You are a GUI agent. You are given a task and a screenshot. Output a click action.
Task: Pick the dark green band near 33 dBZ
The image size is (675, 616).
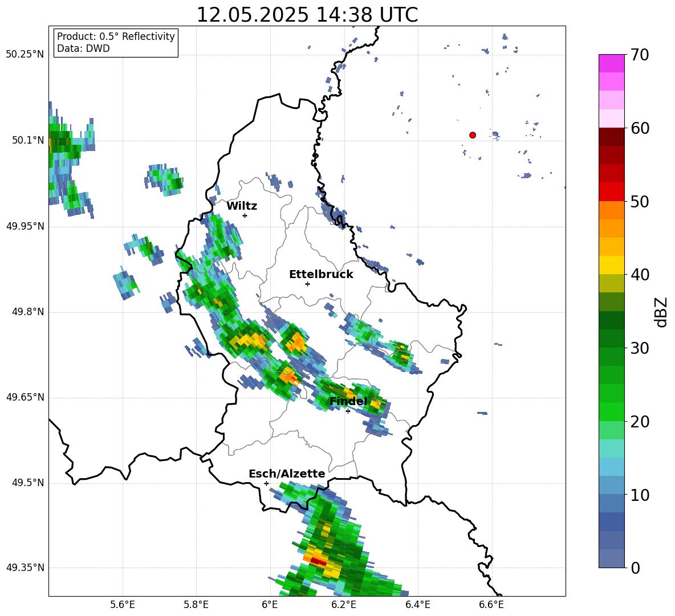pos(611,320)
